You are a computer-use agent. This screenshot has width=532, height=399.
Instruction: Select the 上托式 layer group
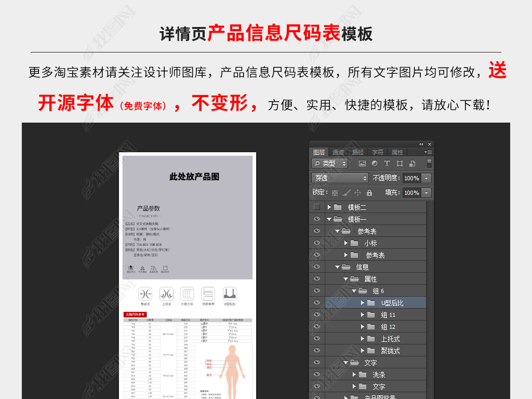coord(390,339)
